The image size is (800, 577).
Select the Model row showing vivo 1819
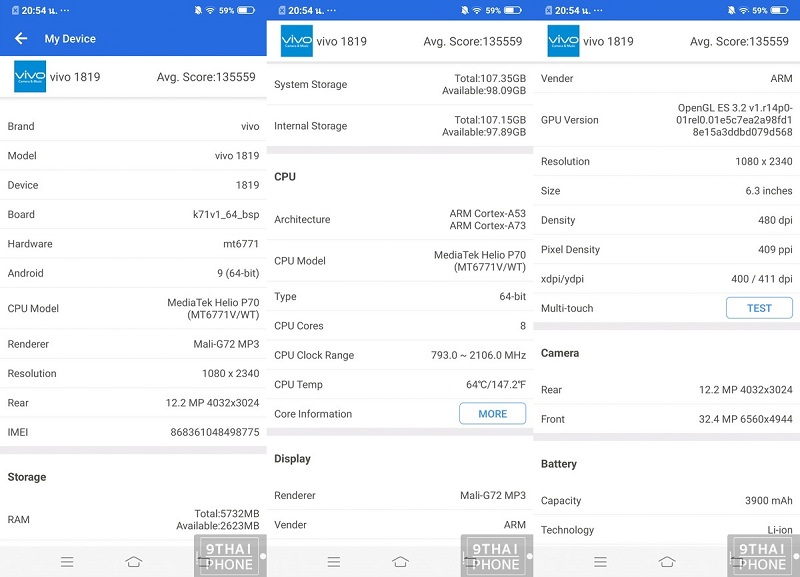pos(133,156)
